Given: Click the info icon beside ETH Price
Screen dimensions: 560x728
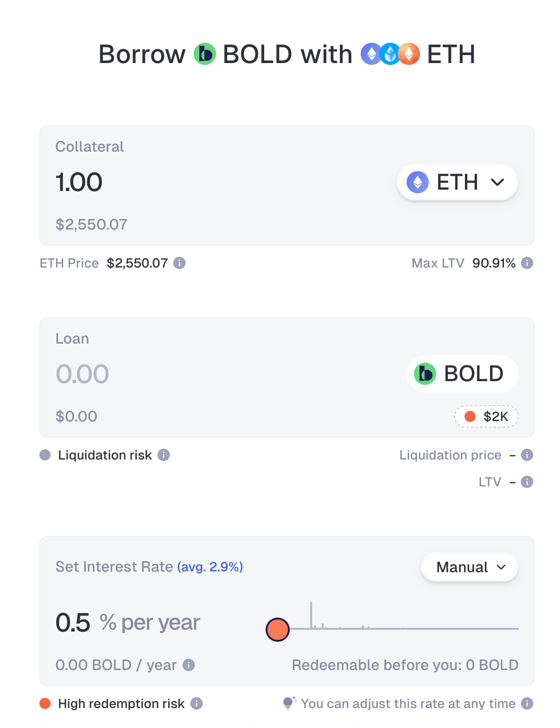Looking at the screenshot, I should 179,263.
